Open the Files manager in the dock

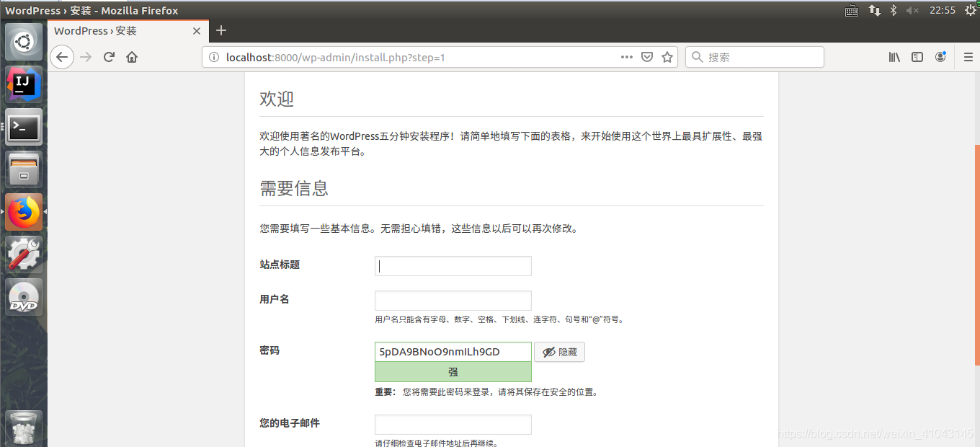(24, 170)
